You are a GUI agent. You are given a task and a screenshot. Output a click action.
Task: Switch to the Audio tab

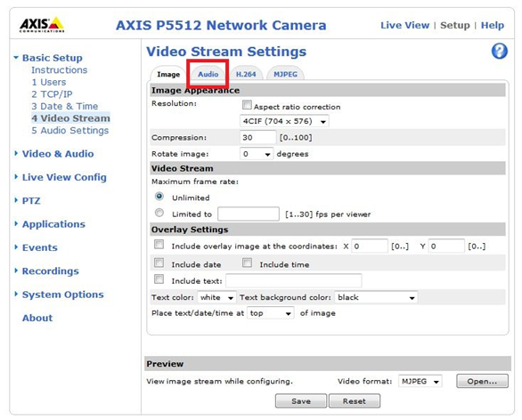[x=208, y=74]
